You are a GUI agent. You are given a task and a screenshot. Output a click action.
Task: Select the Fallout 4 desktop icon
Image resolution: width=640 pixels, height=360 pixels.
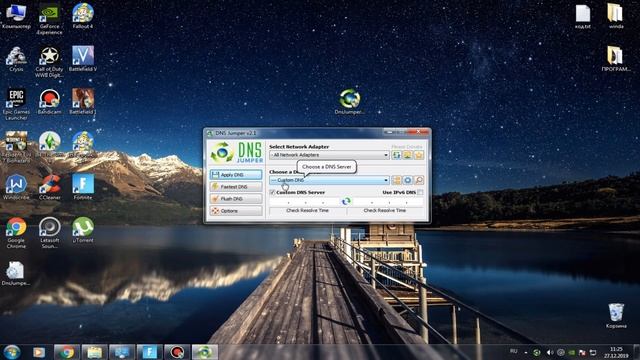(83, 16)
